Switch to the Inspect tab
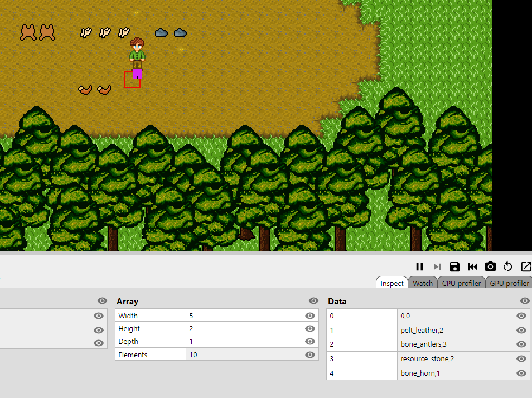The height and width of the screenshot is (398, 532). (392, 283)
